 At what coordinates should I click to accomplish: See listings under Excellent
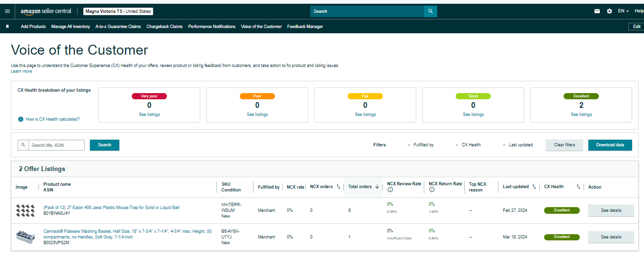(x=581, y=114)
